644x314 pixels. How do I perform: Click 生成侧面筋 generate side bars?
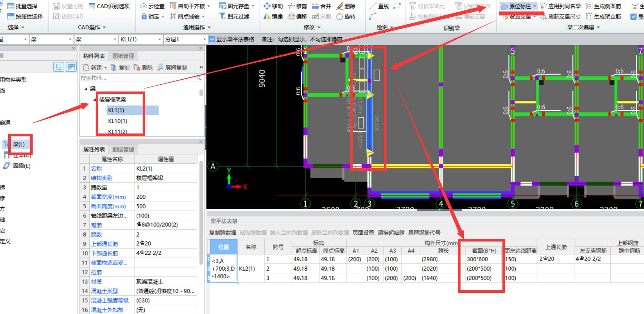[x=604, y=6]
